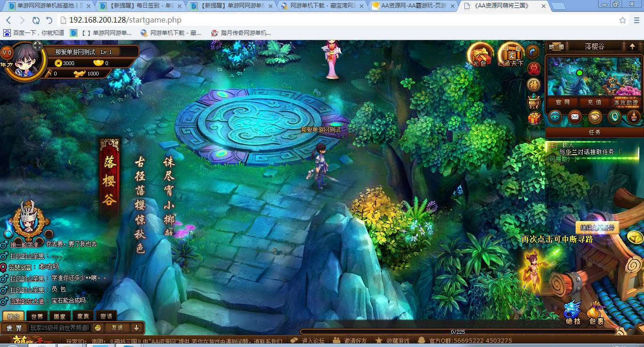Open the 世界 chat channel selector
Screen dimensions: 644x347
(14, 328)
